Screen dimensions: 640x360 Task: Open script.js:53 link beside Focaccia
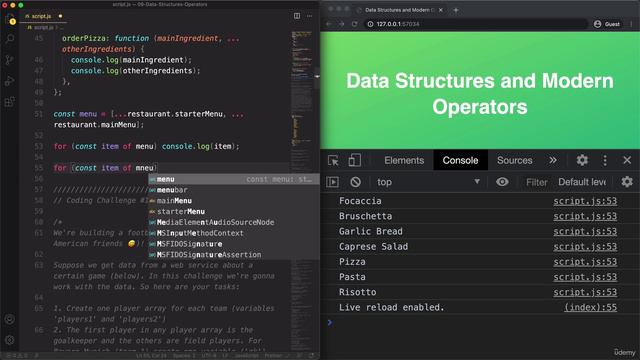[x=585, y=201]
